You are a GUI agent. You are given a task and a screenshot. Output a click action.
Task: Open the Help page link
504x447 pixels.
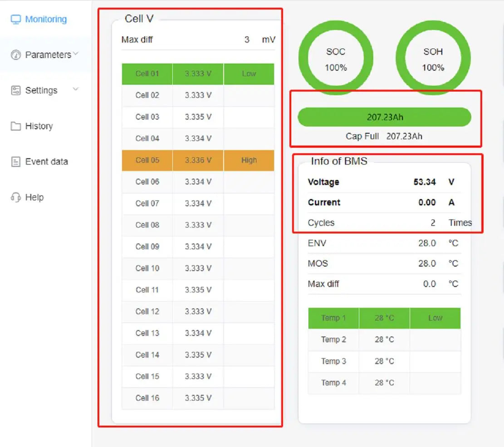(x=34, y=198)
